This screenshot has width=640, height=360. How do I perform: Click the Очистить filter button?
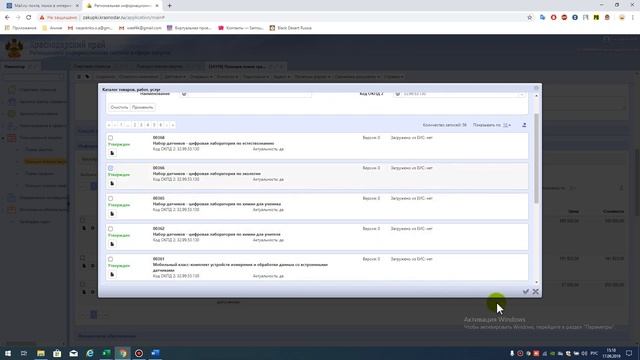coord(119,107)
